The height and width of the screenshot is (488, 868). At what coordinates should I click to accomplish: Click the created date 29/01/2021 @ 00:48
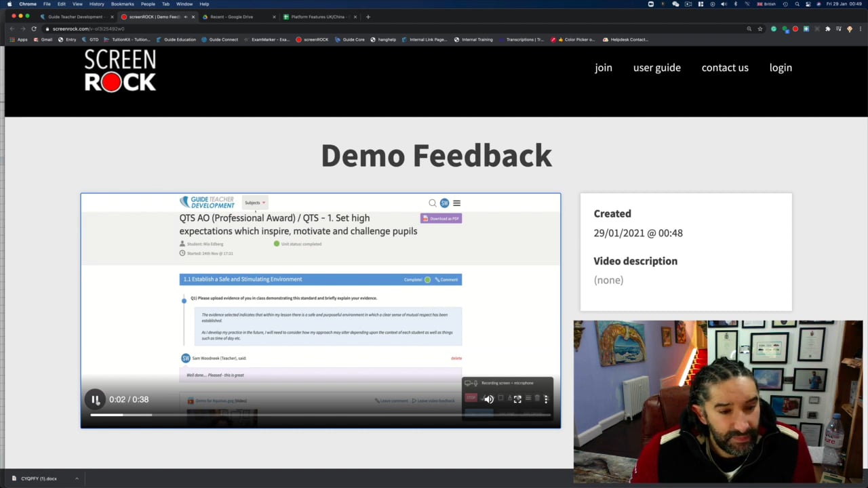click(638, 233)
